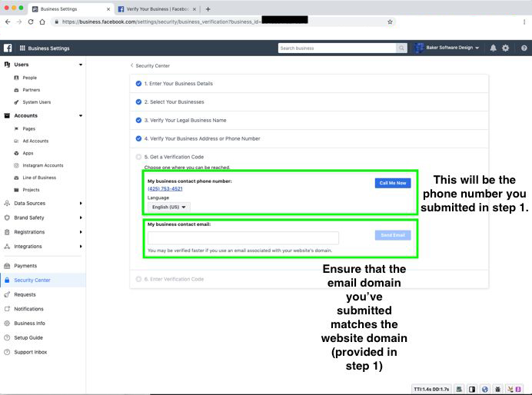Screen dimensions: 532x395
Task: Click the business phone number link
Action: 165,189
